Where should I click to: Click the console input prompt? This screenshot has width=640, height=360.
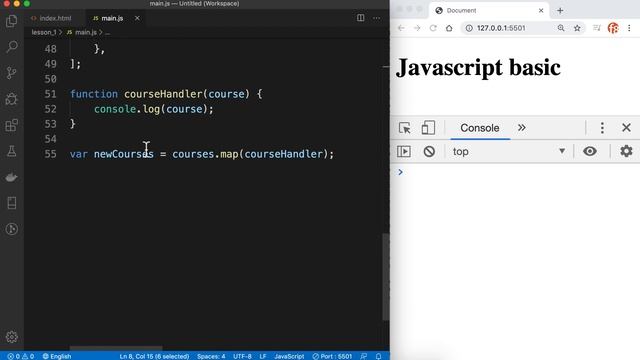click(518, 172)
